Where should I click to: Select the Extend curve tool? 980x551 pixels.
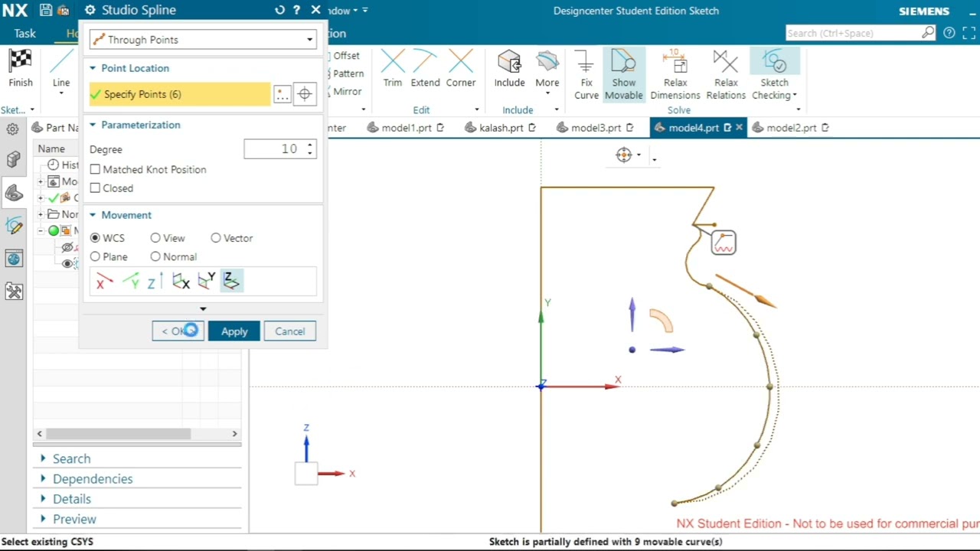tap(425, 61)
